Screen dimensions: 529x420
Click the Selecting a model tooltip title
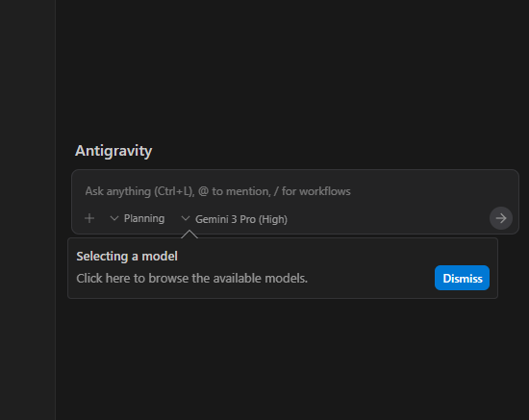[x=127, y=257]
